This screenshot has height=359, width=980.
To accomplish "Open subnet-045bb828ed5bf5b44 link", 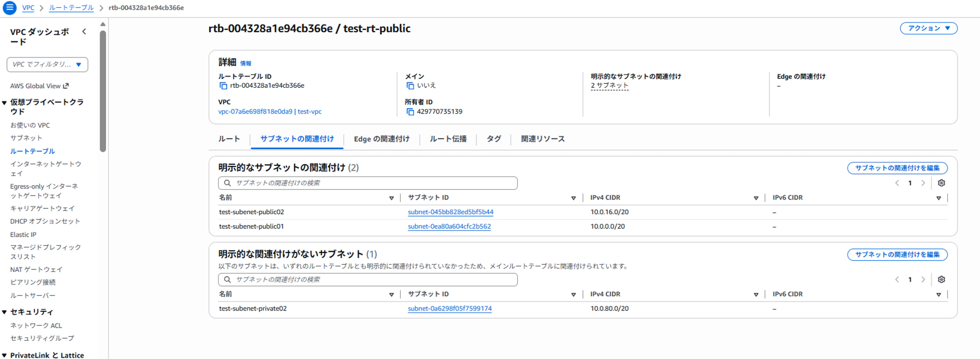I will pyautogui.click(x=450, y=212).
